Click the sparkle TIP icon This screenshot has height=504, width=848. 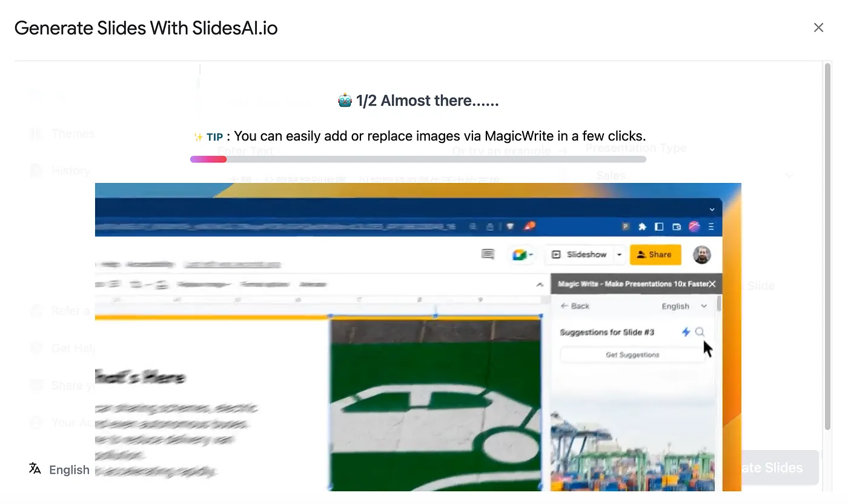(198, 137)
